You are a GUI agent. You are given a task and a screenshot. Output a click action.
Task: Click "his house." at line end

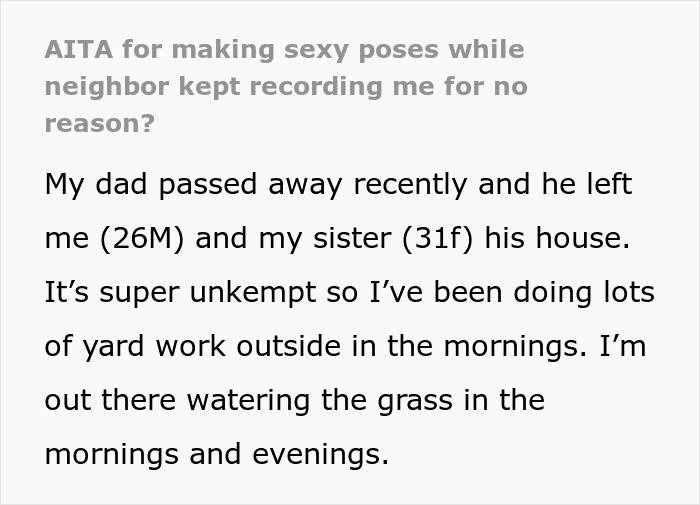(557, 238)
